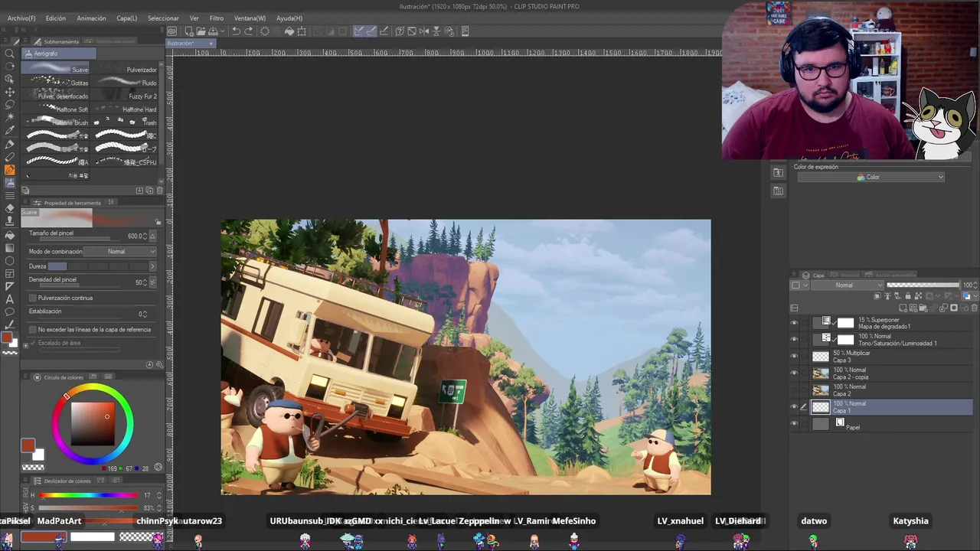
Task: Select the Text tool A icon
Action: [x=10, y=301]
